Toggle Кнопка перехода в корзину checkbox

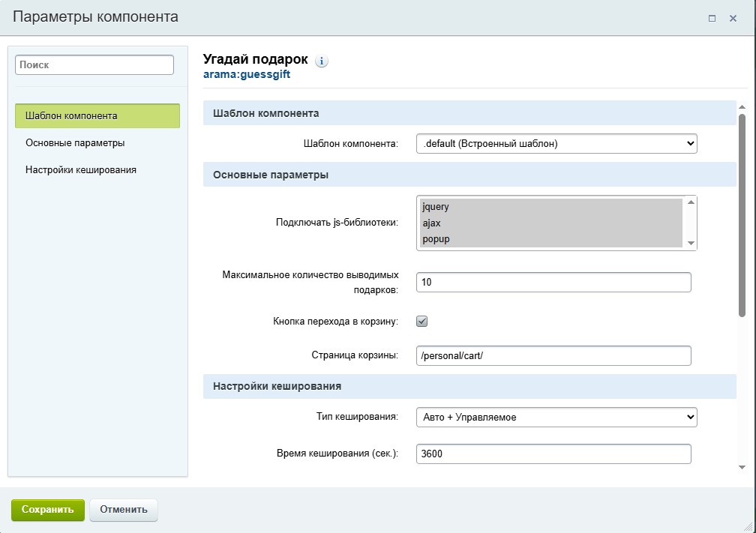pos(422,321)
